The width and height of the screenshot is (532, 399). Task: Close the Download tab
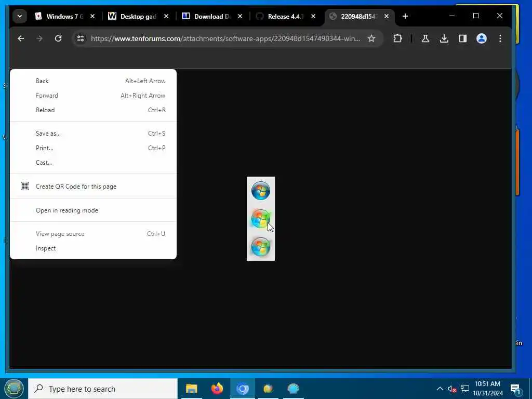point(240,16)
